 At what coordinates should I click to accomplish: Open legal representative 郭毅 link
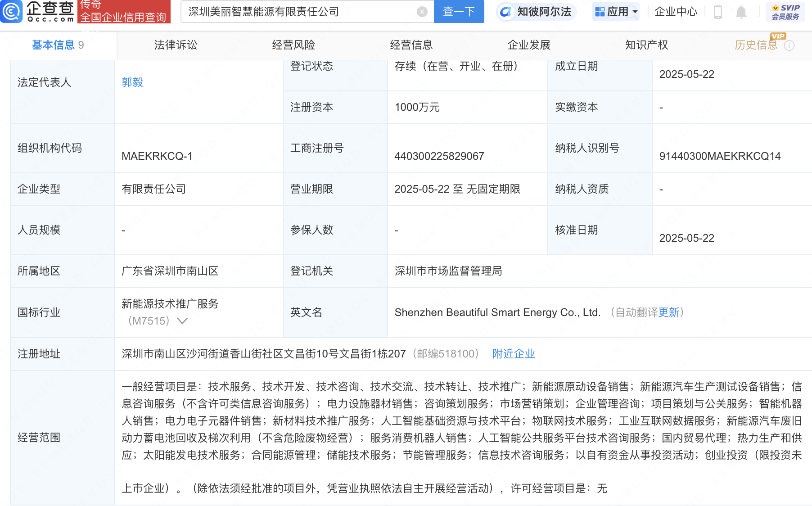tap(132, 82)
